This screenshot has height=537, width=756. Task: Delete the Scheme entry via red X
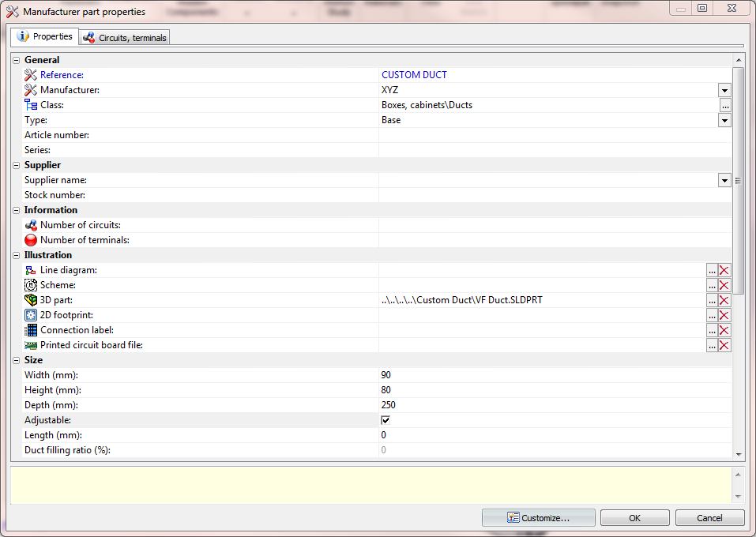[724, 285]
